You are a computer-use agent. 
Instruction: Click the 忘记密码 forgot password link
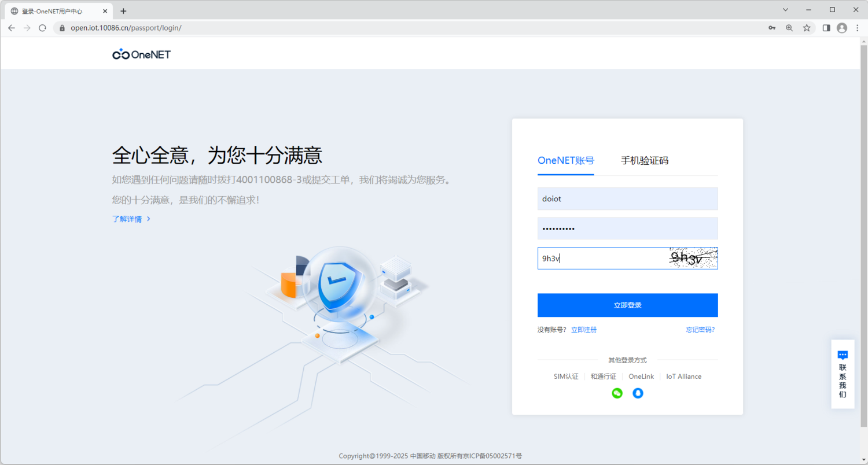[x=700, y=329]
